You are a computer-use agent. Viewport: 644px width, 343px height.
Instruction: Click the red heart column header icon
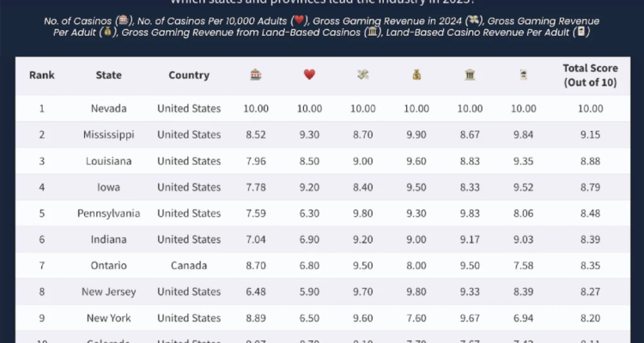309,75
